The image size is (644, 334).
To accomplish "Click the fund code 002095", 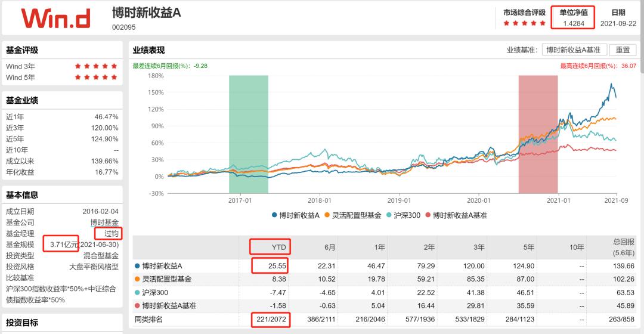I will point(123,27).
